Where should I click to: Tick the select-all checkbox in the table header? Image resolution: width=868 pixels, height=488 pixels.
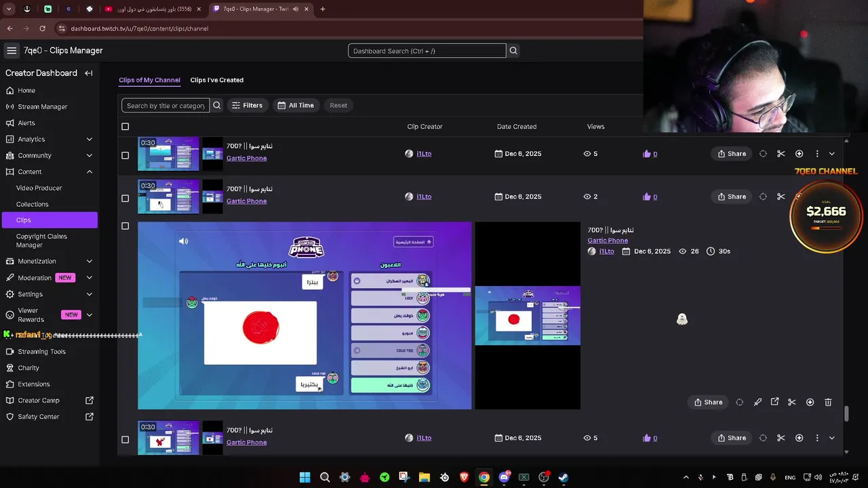point(125,127)
